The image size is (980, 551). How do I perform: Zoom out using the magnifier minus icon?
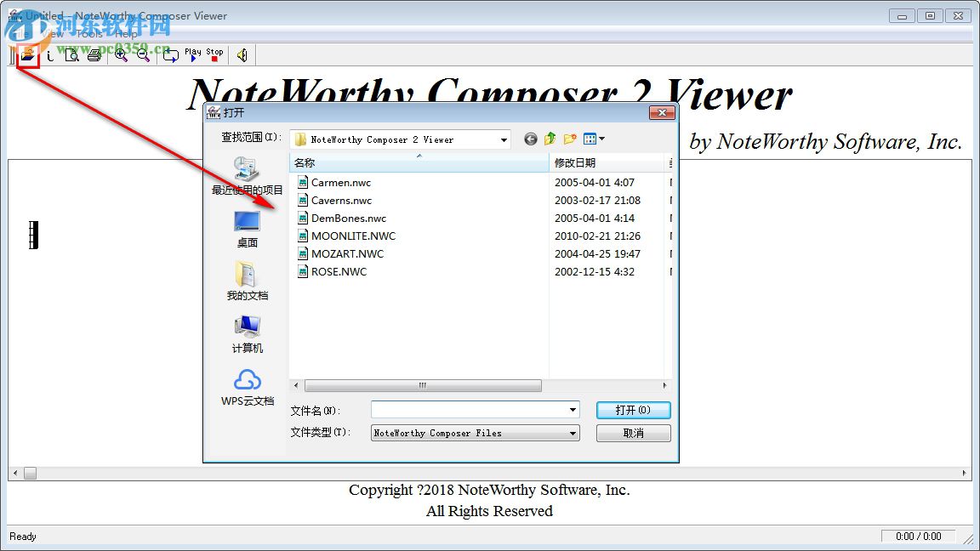click(143, 54)
